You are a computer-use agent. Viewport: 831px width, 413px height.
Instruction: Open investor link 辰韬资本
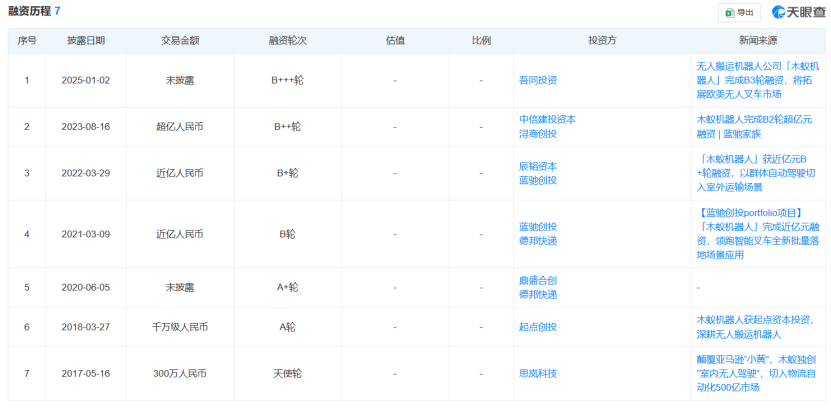538,166
